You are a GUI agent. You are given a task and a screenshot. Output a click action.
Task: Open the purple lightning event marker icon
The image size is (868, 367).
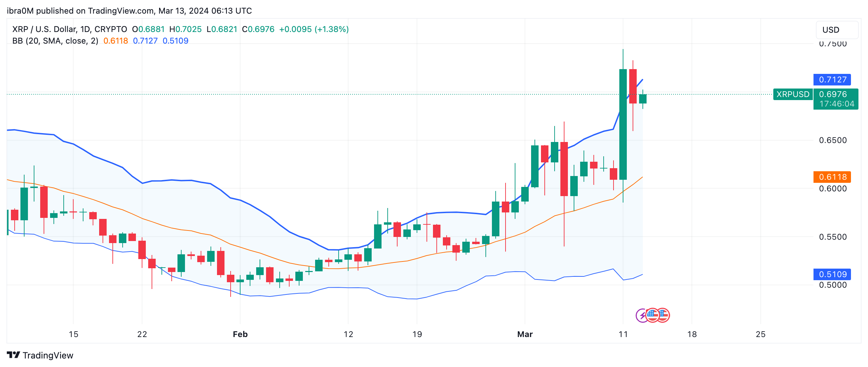click(642, 315)
